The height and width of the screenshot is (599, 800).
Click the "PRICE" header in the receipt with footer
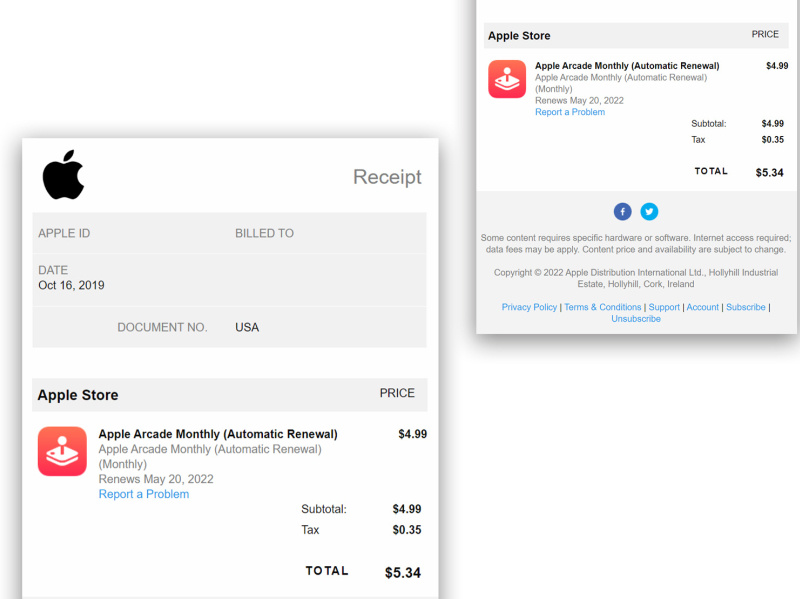click(x=765, y=34)
